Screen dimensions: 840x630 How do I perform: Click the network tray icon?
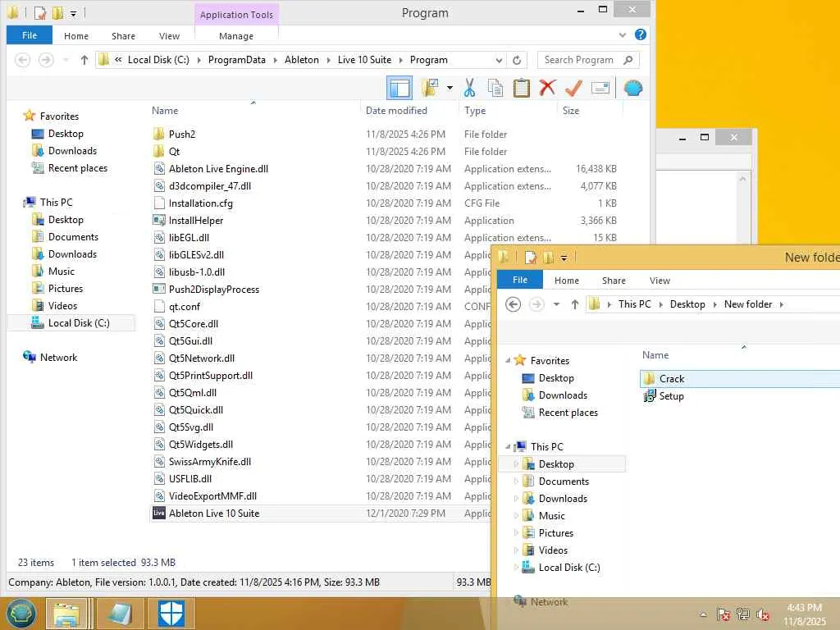pos(743,614)
